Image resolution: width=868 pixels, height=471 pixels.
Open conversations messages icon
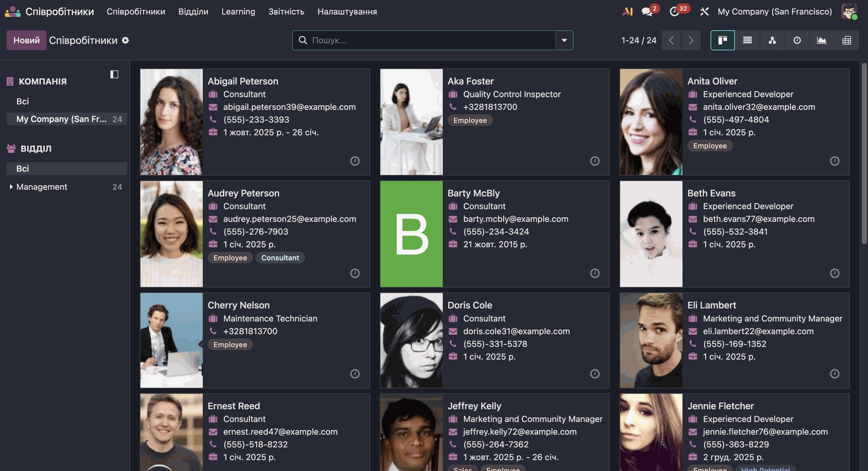(x=647, y=12)
